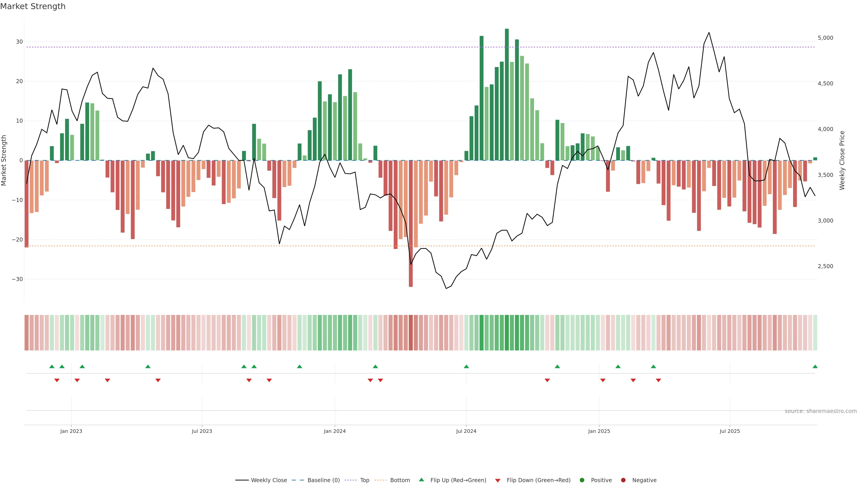Click last green flip-up triangle at far right

point(815,366)
